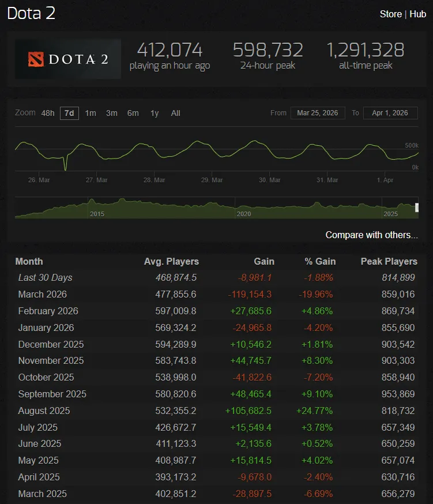Select the September 2025 row label

point(52,394)
